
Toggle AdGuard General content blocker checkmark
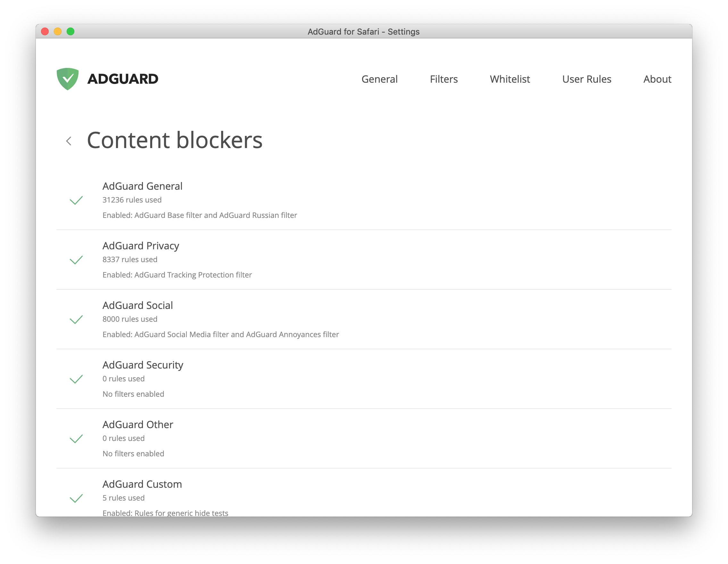[78, 200]
